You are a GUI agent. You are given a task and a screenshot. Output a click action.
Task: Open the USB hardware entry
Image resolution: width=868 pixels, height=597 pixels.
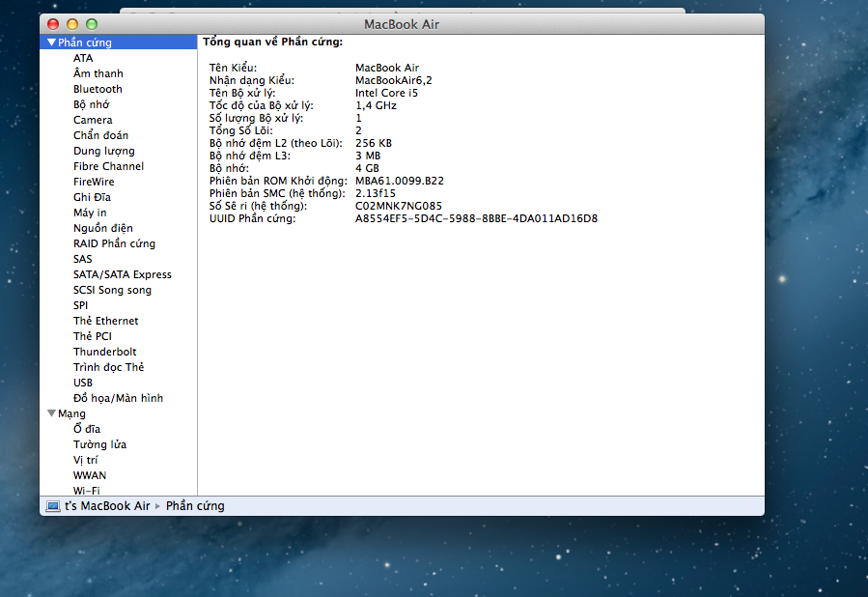click(x=82, y=383)
